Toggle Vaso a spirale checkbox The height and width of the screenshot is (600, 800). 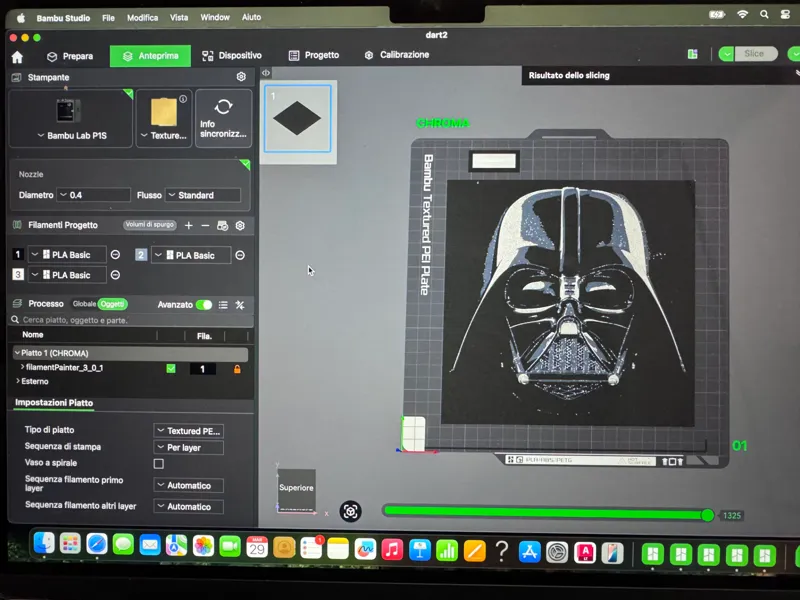159,464
